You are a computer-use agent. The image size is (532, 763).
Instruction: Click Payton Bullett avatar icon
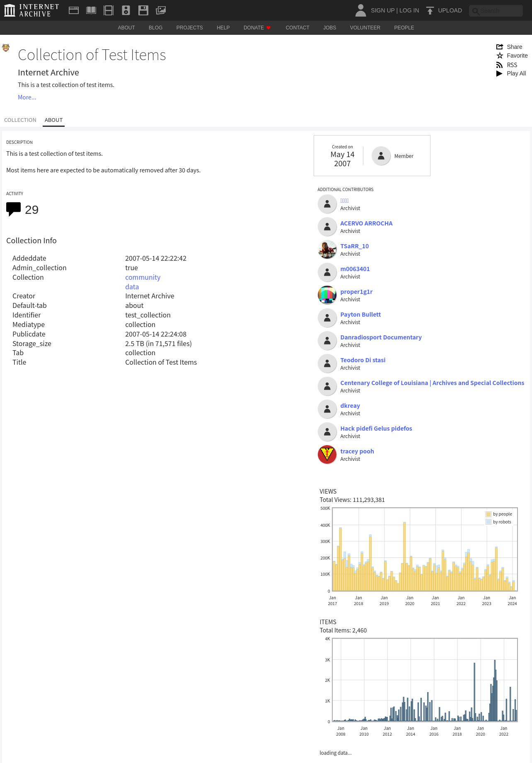coord(327,318)
